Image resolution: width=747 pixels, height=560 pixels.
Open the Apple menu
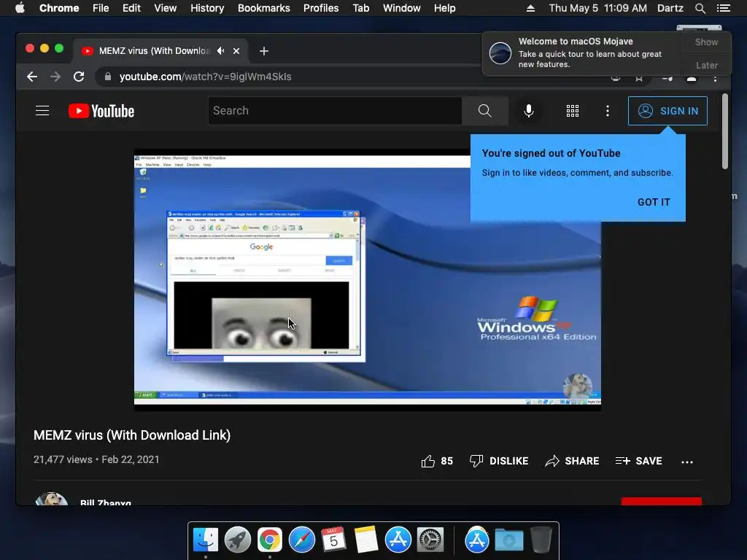[20, 8]
